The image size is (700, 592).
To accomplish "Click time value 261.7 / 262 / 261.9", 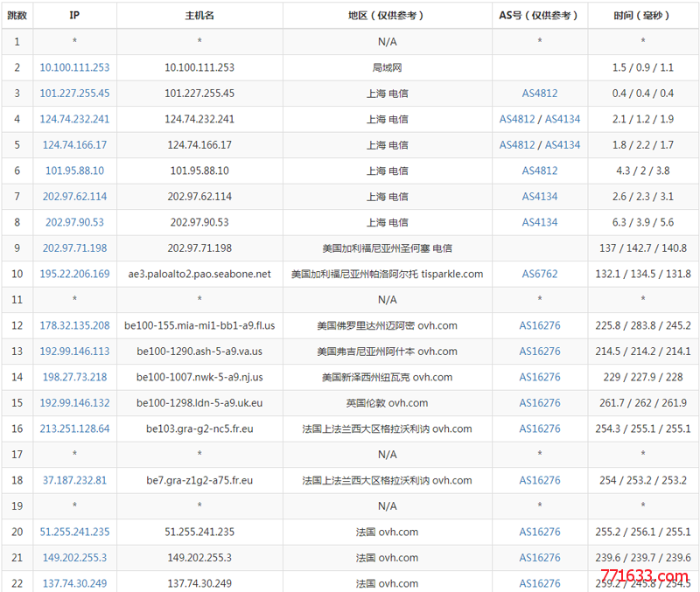I will pos(643,403).
